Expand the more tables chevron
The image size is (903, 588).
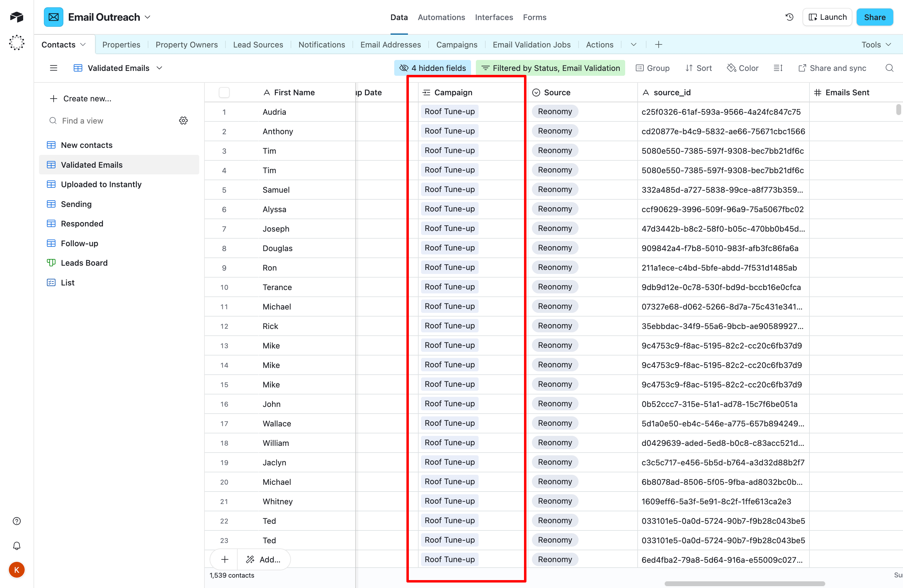click(633, 44)
